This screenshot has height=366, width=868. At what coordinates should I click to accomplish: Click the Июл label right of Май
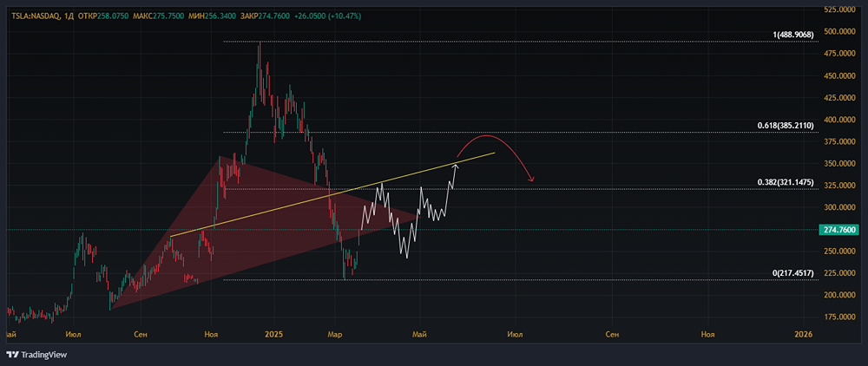(515, 335)
